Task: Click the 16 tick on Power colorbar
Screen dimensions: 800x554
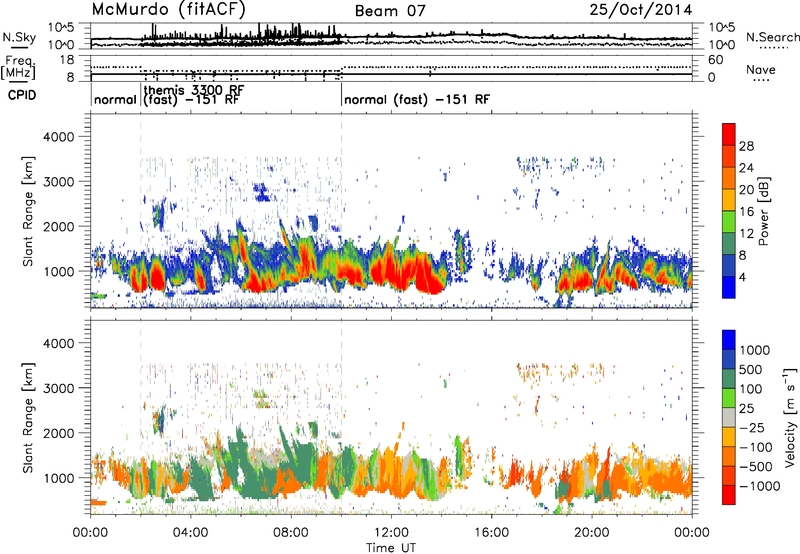Action: click(x=746, y=212)
